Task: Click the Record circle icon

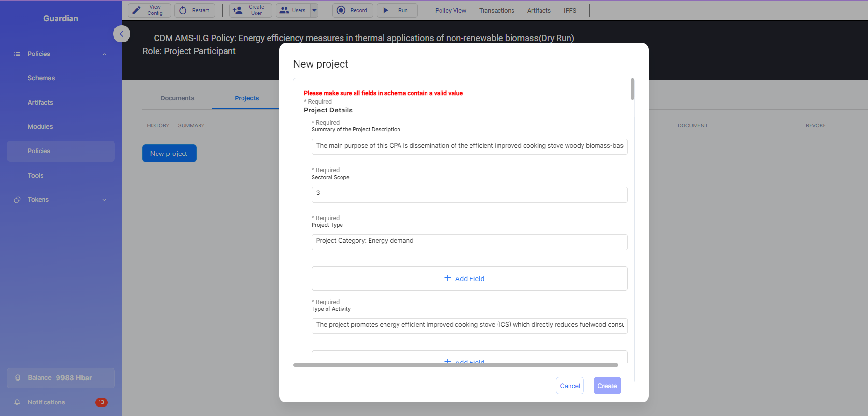Action: pos(341,10)
